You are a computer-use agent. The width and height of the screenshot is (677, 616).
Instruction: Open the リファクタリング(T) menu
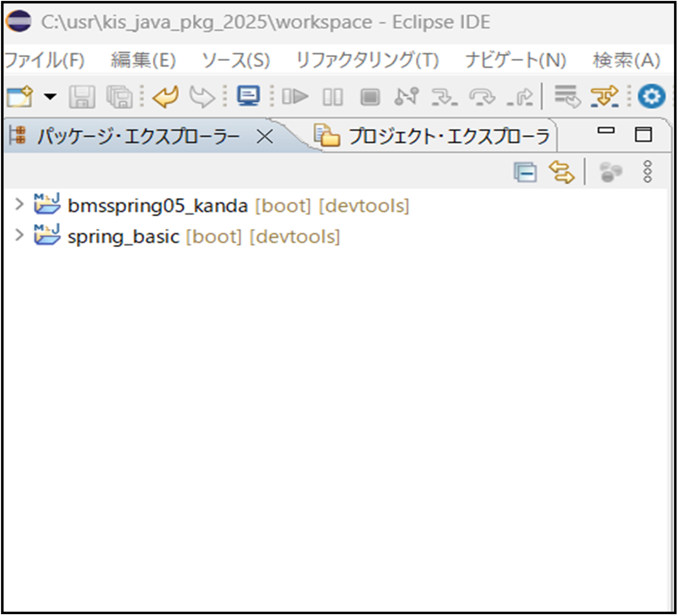[367, 60]
